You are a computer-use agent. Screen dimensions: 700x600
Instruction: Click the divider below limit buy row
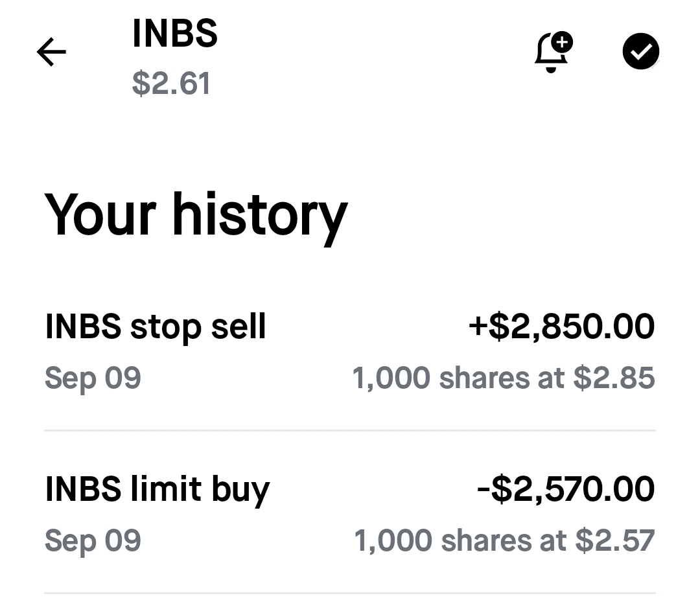pyautogui.click(x=350, y=593)
